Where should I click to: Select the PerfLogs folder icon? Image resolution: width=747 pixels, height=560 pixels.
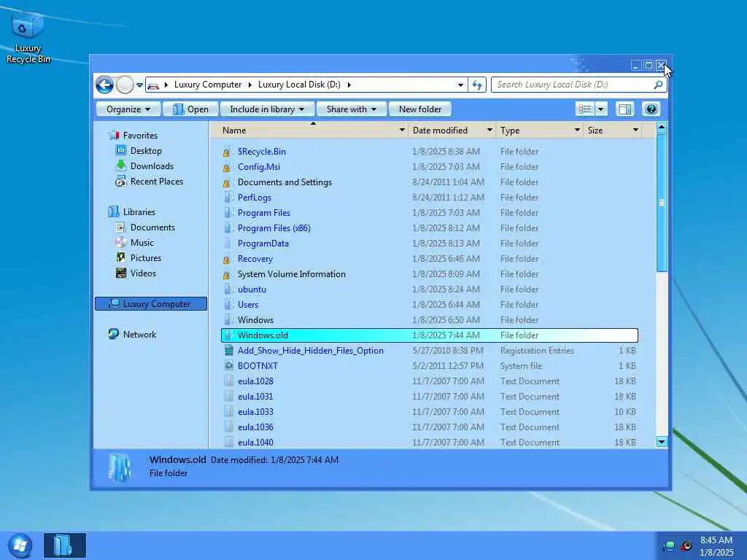tap(228, 197)
